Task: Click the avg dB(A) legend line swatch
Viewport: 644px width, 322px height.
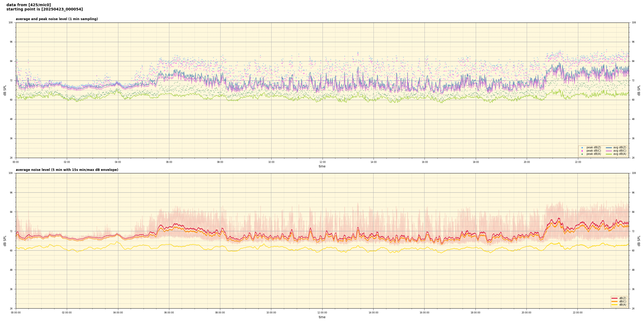Action: pos(609,154)
